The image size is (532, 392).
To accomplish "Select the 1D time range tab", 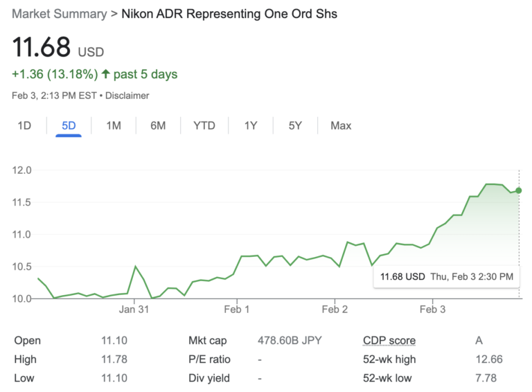I will point(24,126).
